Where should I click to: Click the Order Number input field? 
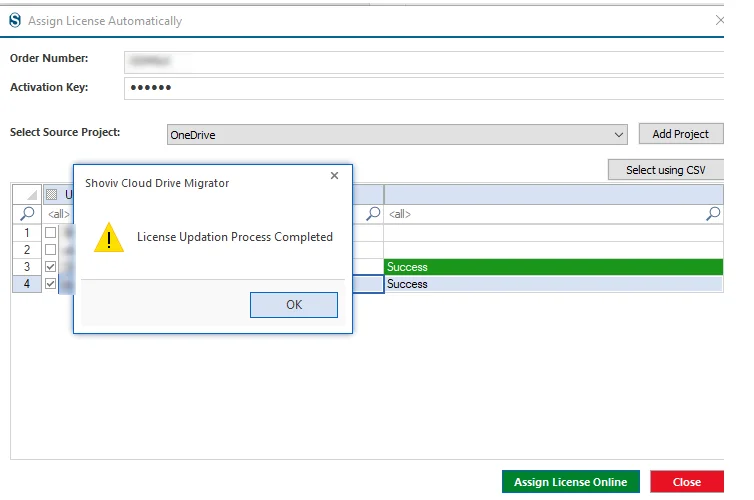[424, 62]
